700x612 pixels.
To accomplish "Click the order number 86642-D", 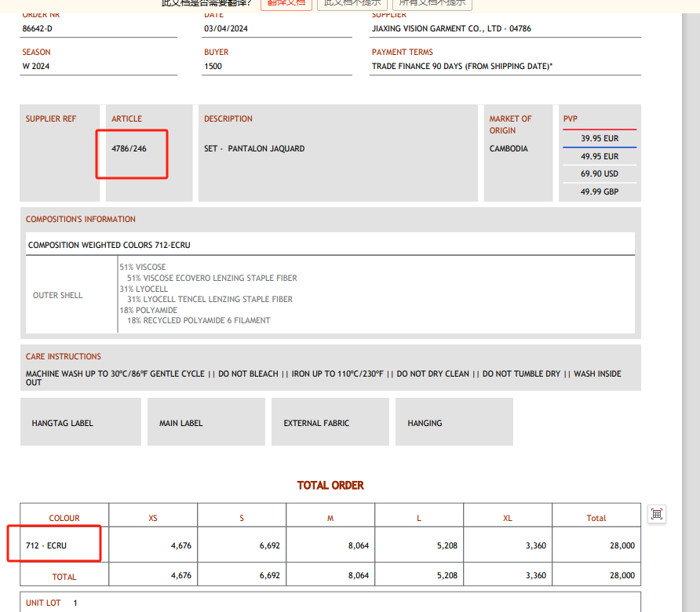I will pyautogui.click(x=38, y=29).
